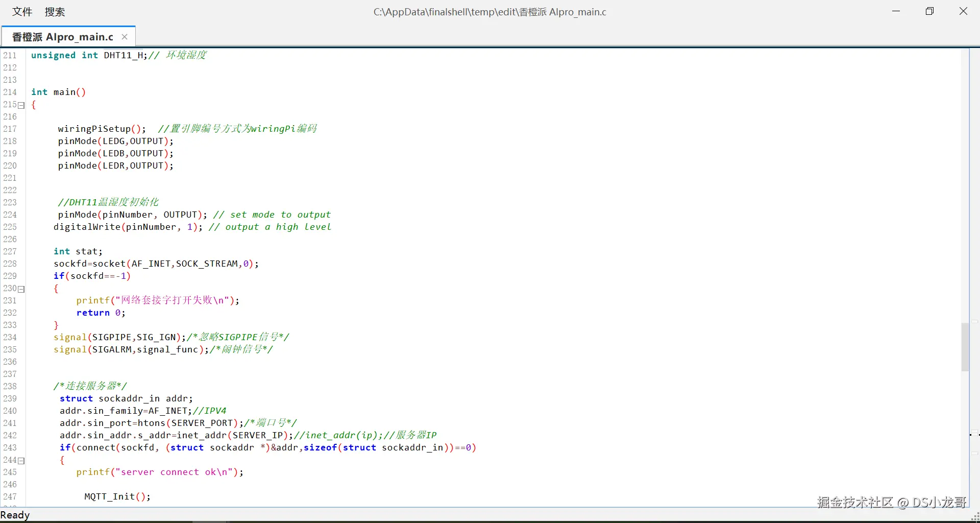
Task: Click the text 'int main()'
Action: tap(59, 92)
